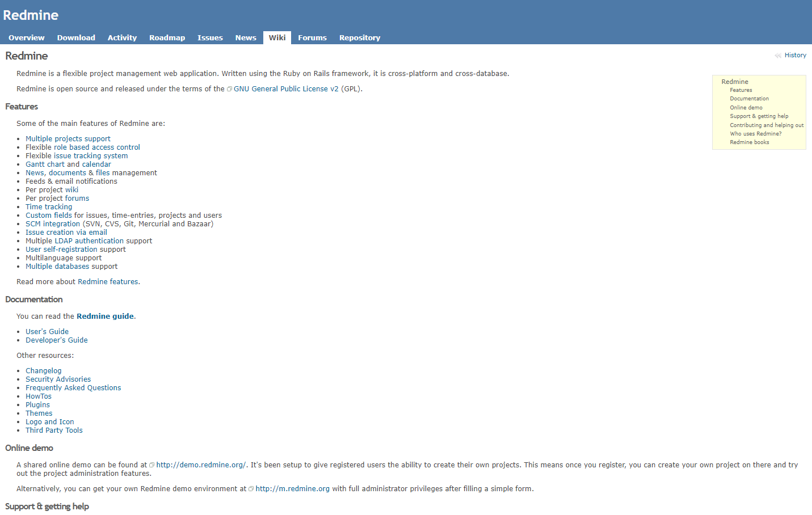Open Security Advisories link
This screenshot has width=812, height=515.
coord(58,379)
